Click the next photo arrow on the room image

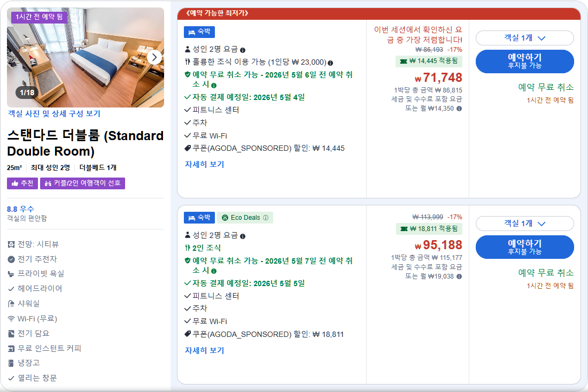pos(154,57)
